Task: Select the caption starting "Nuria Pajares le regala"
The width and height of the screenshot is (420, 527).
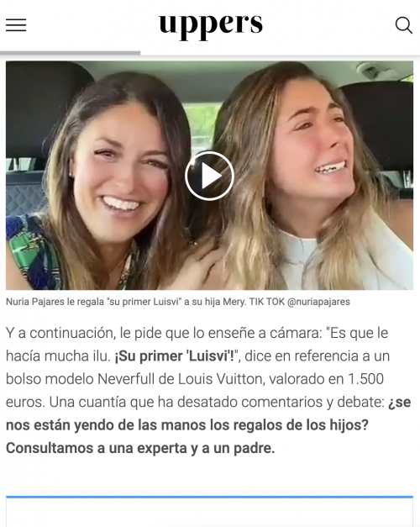Action: pyautogui.click(x=178, y=302)
